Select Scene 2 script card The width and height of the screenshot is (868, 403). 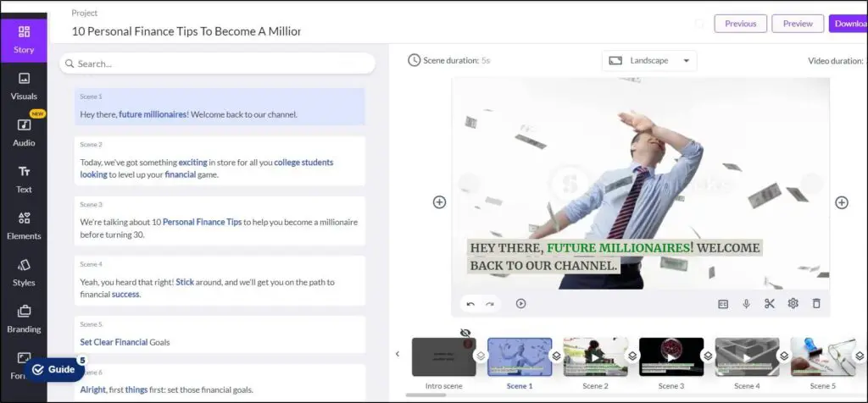click(220, 161)
